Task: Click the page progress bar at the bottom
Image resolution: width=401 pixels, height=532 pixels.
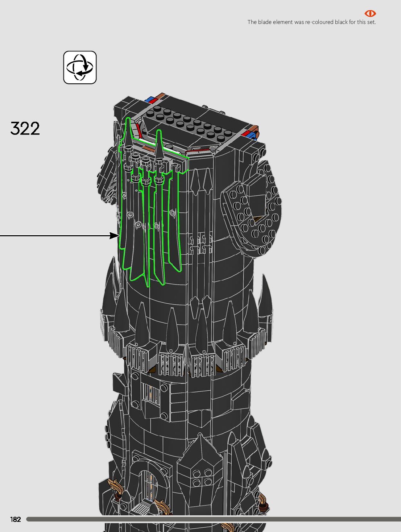Action: coord(213,519)
